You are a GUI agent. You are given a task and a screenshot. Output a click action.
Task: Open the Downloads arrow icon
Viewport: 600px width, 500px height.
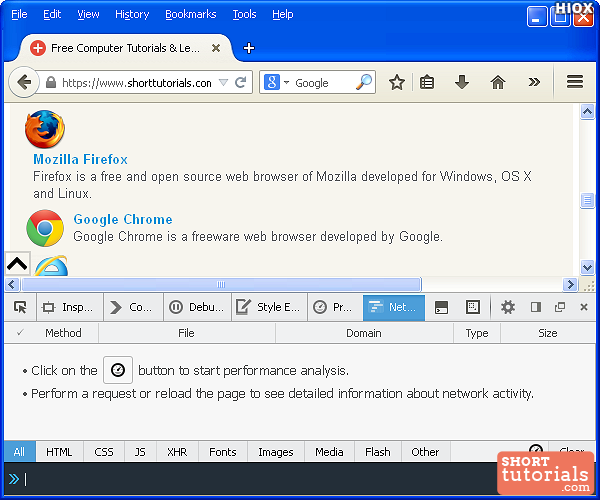pyautogui.click(x=462, y=82)
